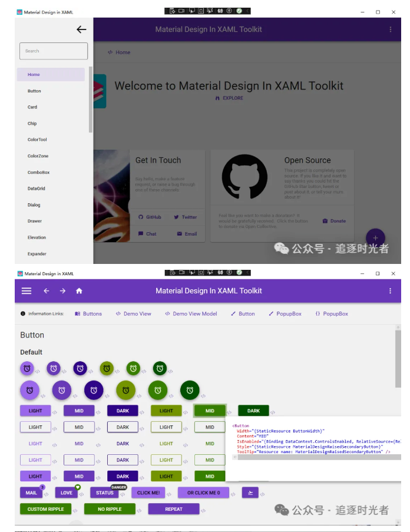Image resolution: width=410 pixels, height=532 pixels.
Task: Select Dialog in the navigation drawer
Action: click(x=51, y=205)
